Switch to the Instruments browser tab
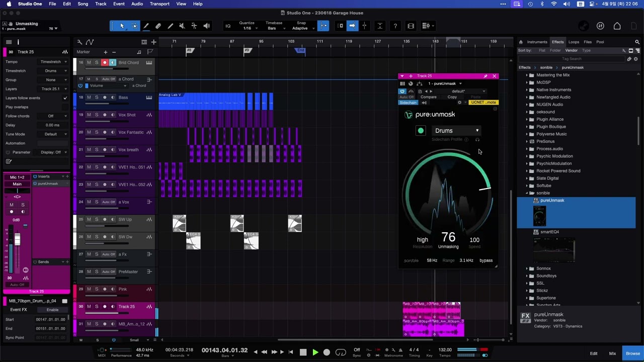Image resolution: width=644 pixels, height=362 pixels. click(537, 42)
